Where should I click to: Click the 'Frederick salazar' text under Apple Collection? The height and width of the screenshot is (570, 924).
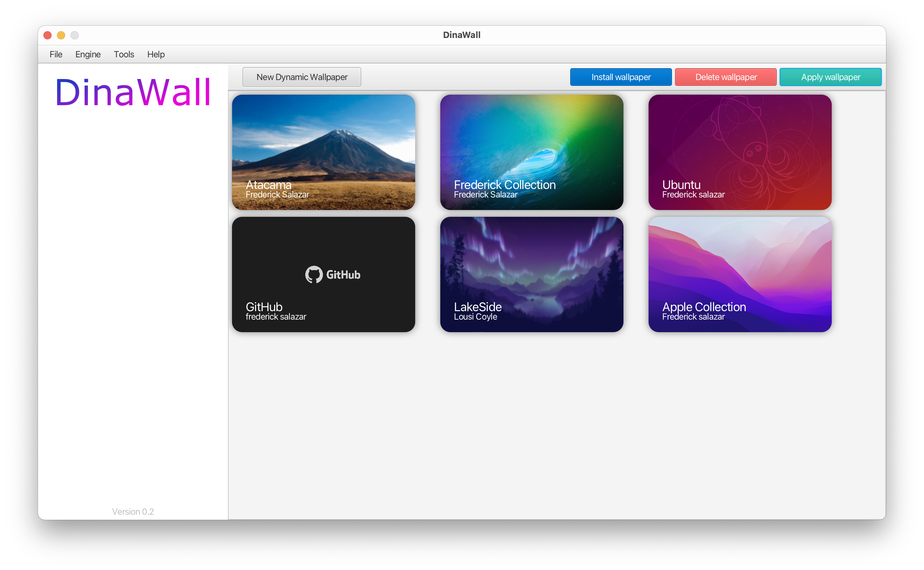(x=693, y=317)
